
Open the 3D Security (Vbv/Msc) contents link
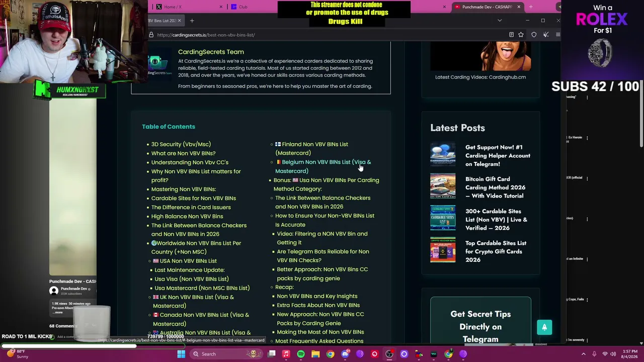(x=181, y=144)
